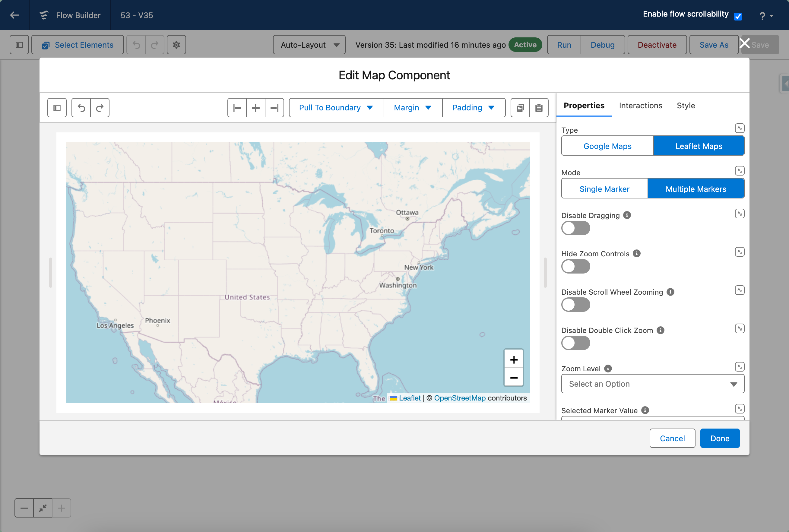
Task: Click the align left icon in editor toolbar
Action: (237, 108)
